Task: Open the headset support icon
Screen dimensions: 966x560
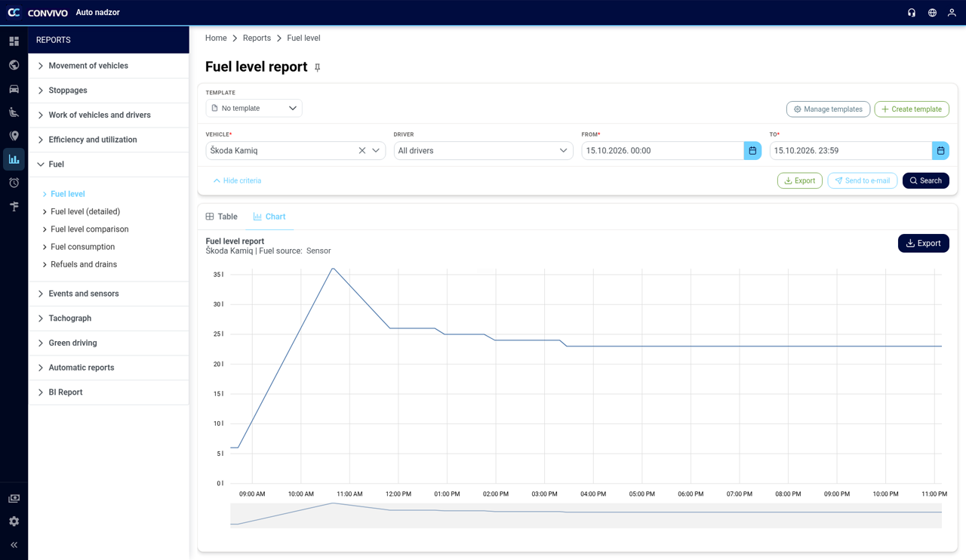Action: [912, 13]
